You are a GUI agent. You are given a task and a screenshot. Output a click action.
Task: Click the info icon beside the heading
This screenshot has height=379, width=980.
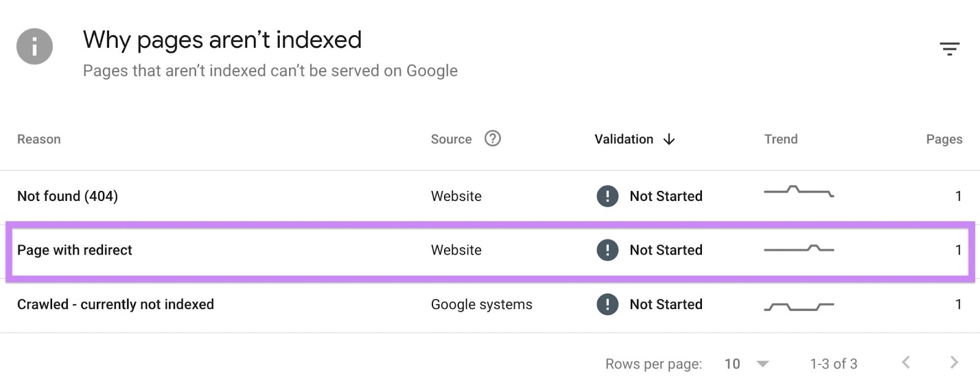[x=34, y=47]
